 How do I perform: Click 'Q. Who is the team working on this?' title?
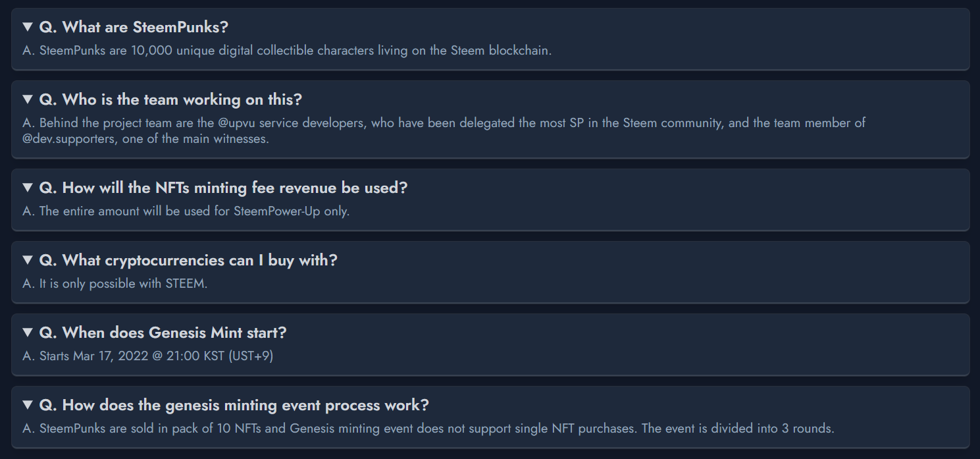click(x=170, y=99)
